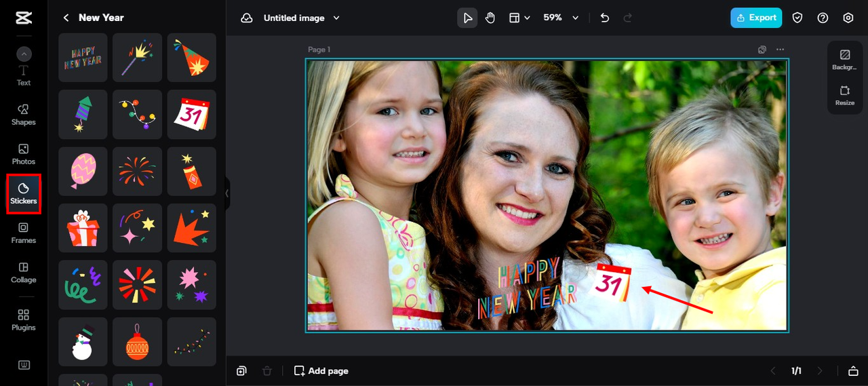Image resolution: width=868 pixels, height=386 pixels.
Task: Open the Frames panel
Action: [24, 233]
